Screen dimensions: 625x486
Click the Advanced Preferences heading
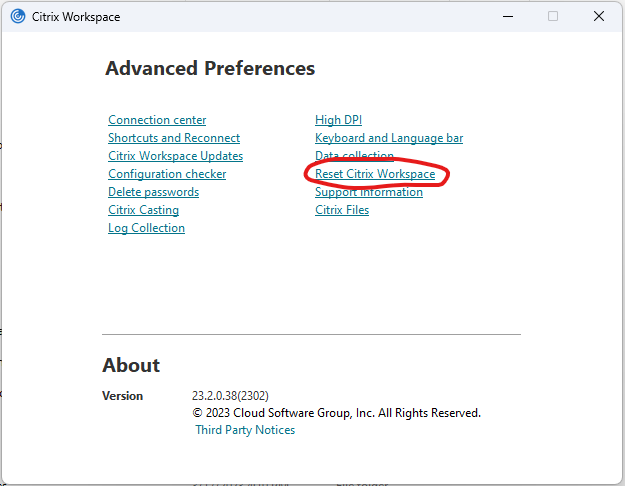coord(210,69)
